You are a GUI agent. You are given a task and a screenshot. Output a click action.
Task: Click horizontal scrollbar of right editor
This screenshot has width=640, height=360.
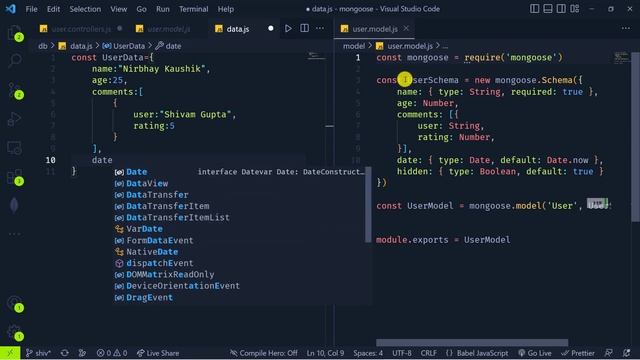pos(472,342)
